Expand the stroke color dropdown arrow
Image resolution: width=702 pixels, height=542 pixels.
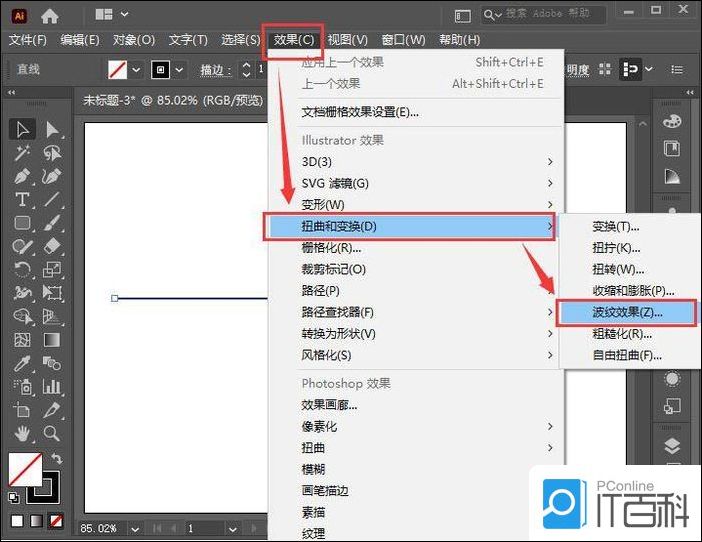click(180, 70)
